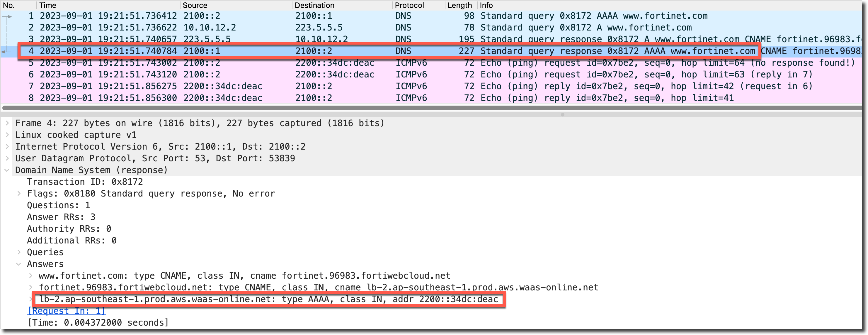Collapse Domain Name System response section
Screen dimensions: 868x335
tap(7, 170)
